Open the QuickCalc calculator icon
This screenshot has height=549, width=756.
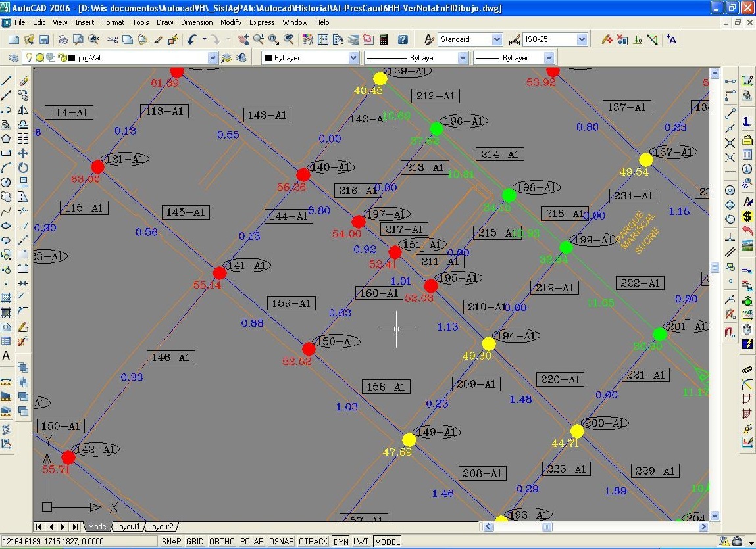click(384, 39)
